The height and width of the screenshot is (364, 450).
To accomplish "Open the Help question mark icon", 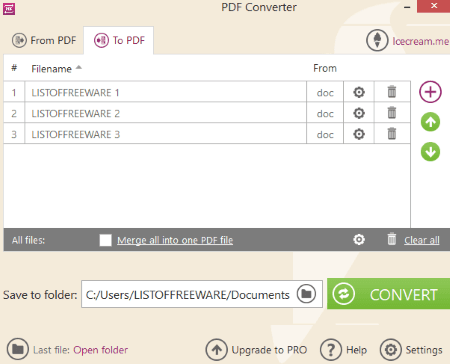I will click(x=331, y=350).
